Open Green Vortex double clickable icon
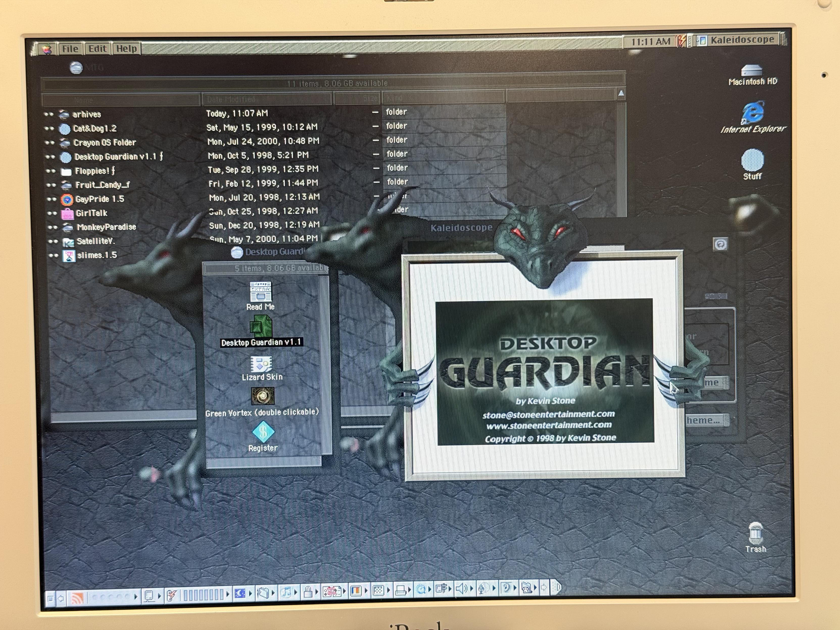840x630 pixels. pyautogui.click(x=262, y=396)
